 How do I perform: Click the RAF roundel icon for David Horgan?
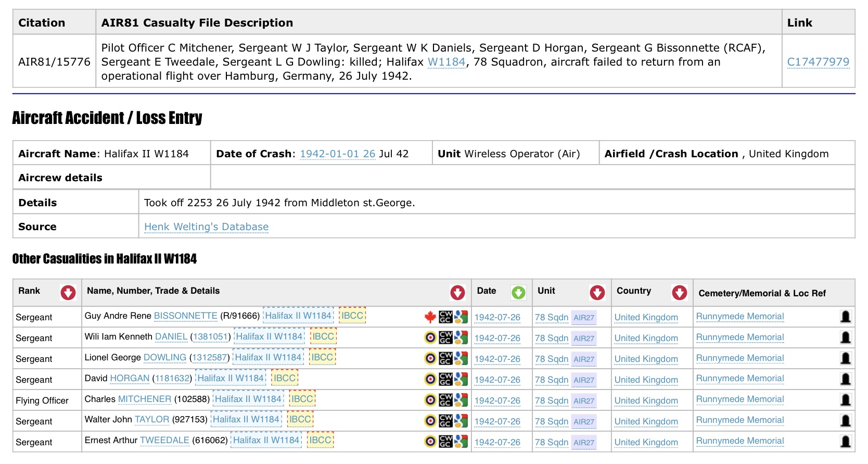click(x=430, y=379)
